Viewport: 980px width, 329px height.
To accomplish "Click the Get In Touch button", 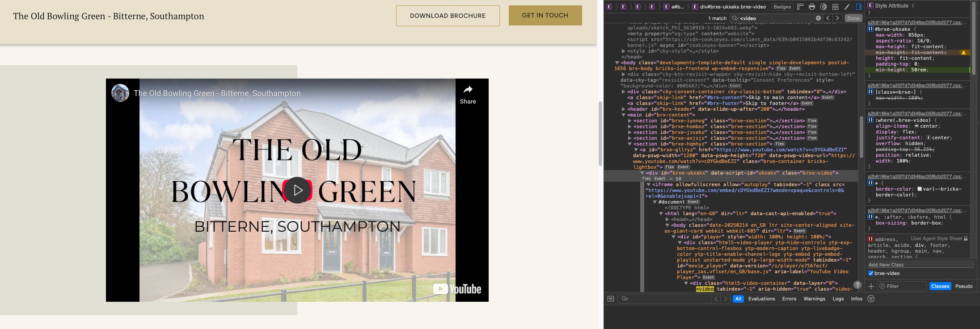I will coord(545,15).
